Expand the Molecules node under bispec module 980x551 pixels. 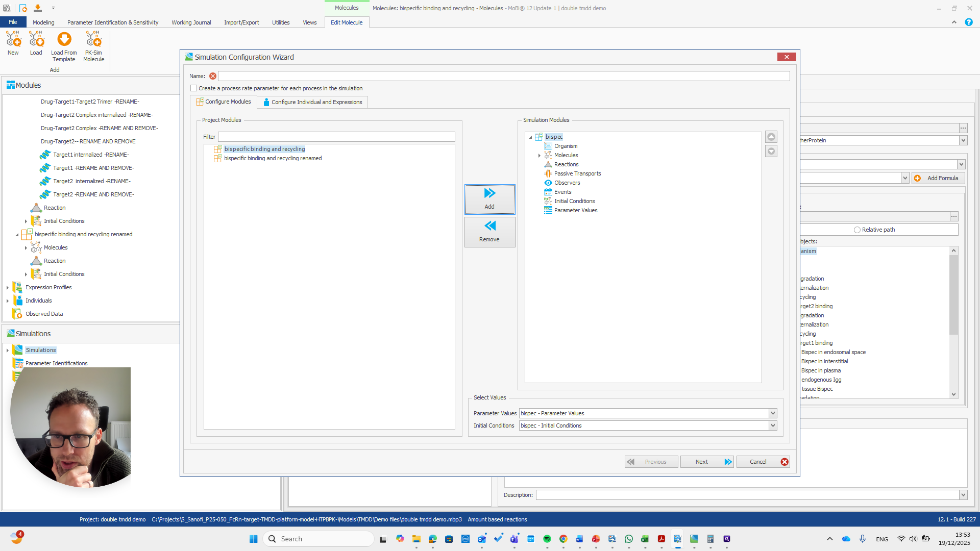tap(540, 155)
